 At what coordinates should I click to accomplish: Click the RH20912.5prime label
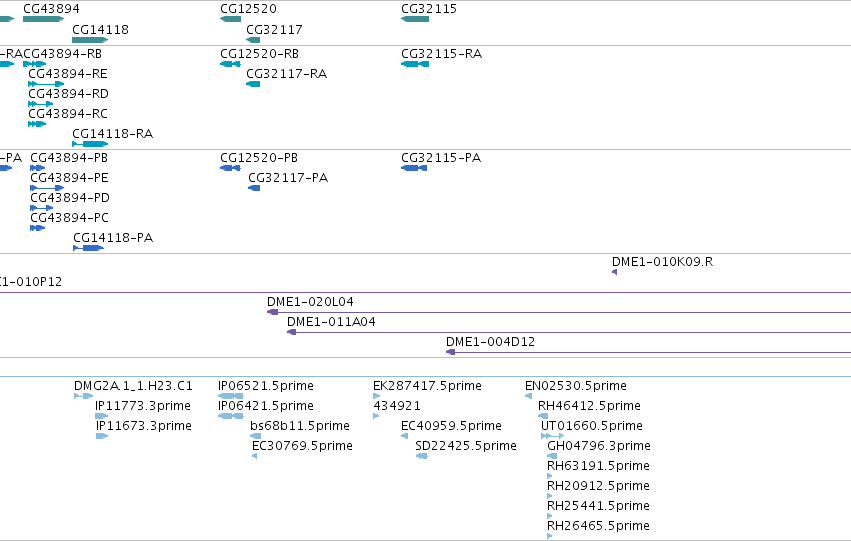click(598, 486)
